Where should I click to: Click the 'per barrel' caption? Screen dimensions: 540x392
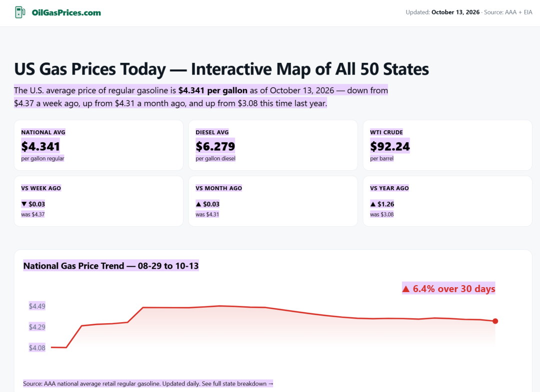point(381,158)
